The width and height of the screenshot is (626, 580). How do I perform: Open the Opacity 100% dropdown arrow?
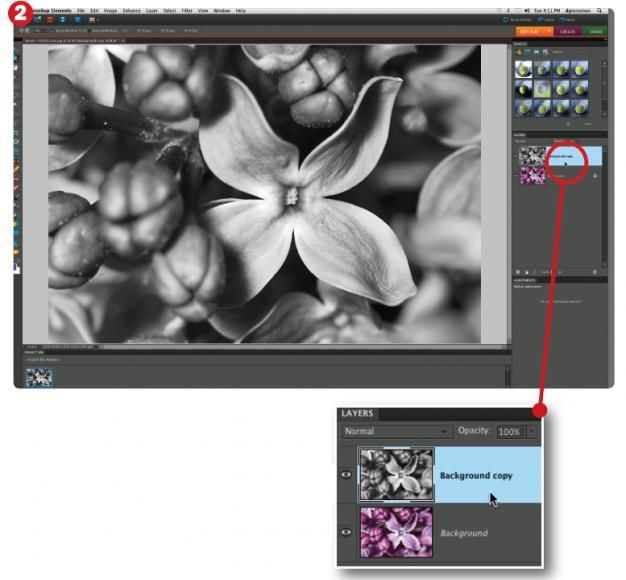(x=532, y=431)
